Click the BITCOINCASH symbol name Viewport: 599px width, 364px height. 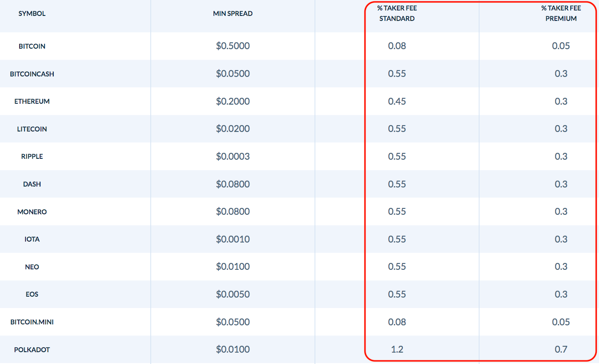coord(32,74)
